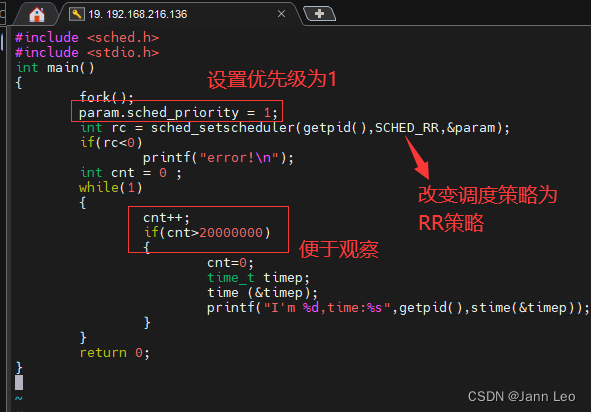Viewport: 591px width, 412px height.
Task: Click the 'cnt++;' line
Action: [166, 217]
